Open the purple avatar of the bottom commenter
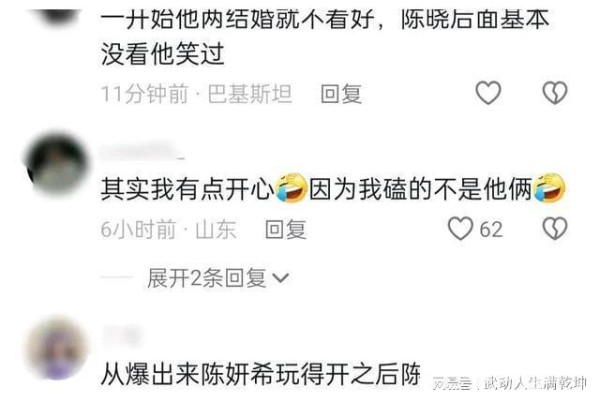This screenshot has width=600, height=402. (55, 348)
